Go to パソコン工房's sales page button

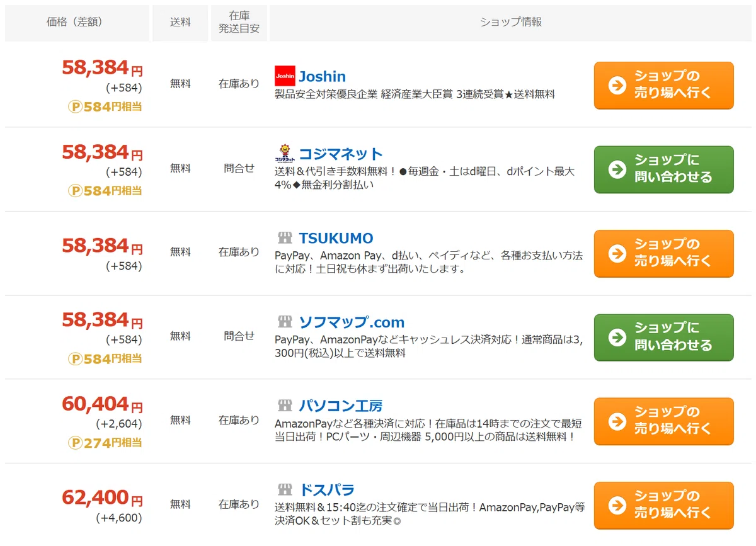(x=664, y=421)
